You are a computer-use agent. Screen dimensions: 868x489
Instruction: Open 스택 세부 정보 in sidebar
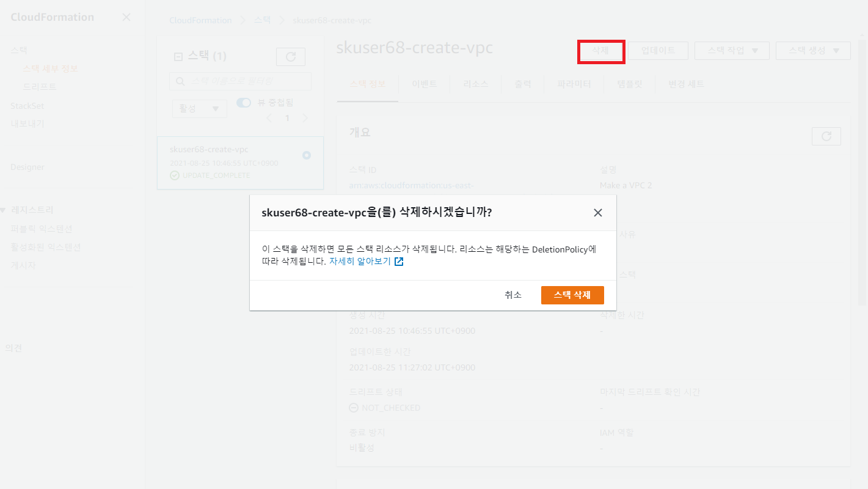coord(50,68)
